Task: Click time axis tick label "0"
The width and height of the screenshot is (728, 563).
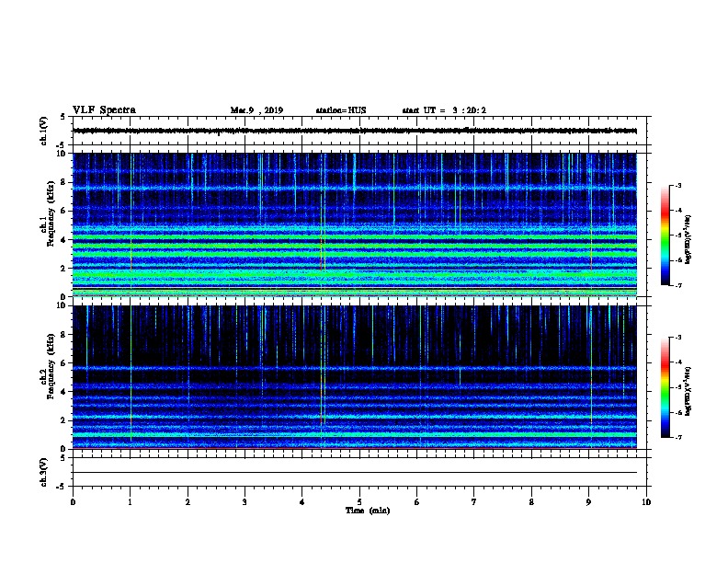Action: point(73,502)
